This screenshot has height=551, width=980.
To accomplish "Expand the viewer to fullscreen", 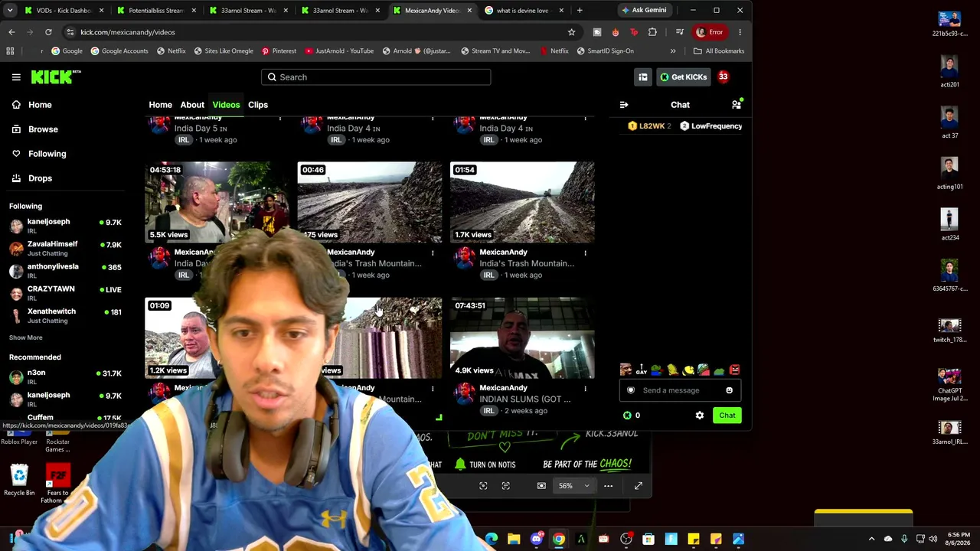I will [x=638, y=486].
